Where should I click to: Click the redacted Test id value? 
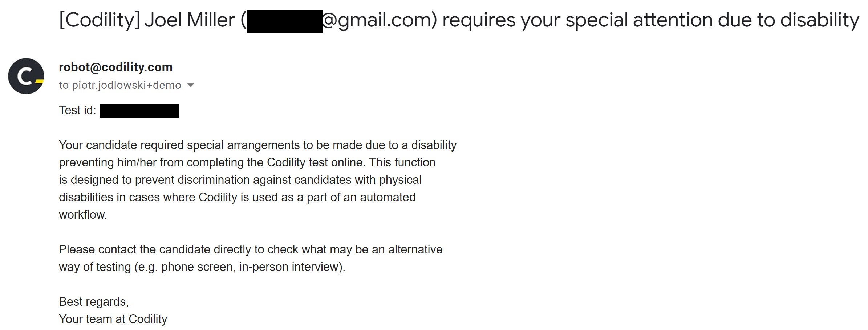(139, 111)
